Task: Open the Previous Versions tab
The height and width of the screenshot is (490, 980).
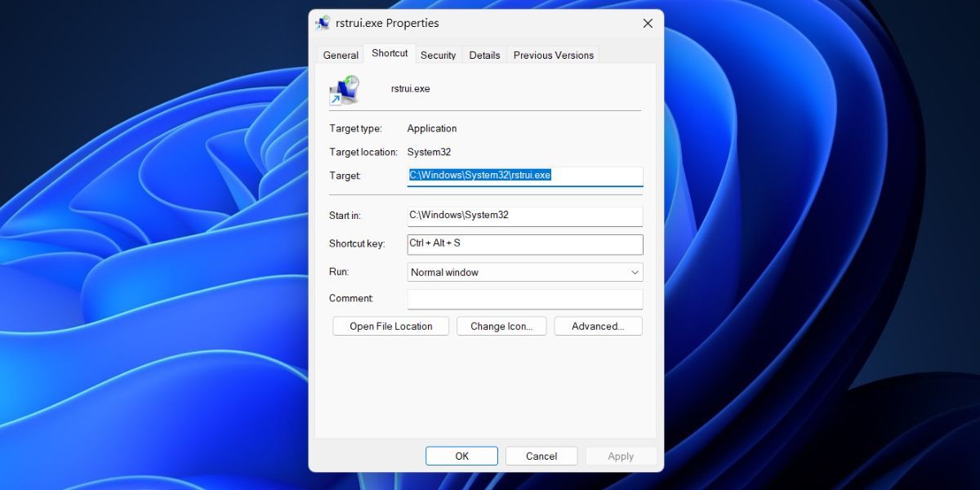Action: pos(554,55)
